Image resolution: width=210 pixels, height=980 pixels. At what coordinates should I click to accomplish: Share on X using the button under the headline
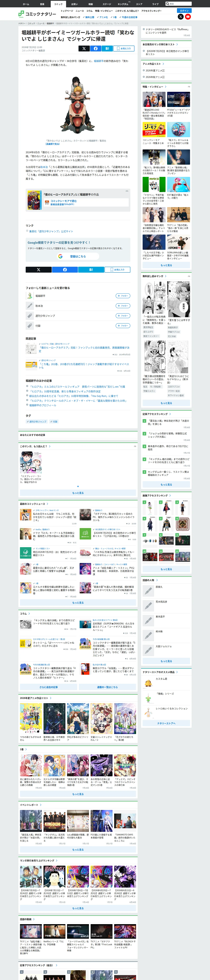tap(84, 48)
